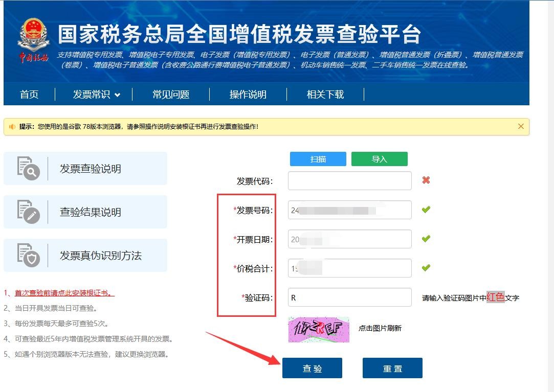The height and width of the screenshot is (392, 554).
Task: Click the green checkmark beside 开票日期
Action: point(426,239)
